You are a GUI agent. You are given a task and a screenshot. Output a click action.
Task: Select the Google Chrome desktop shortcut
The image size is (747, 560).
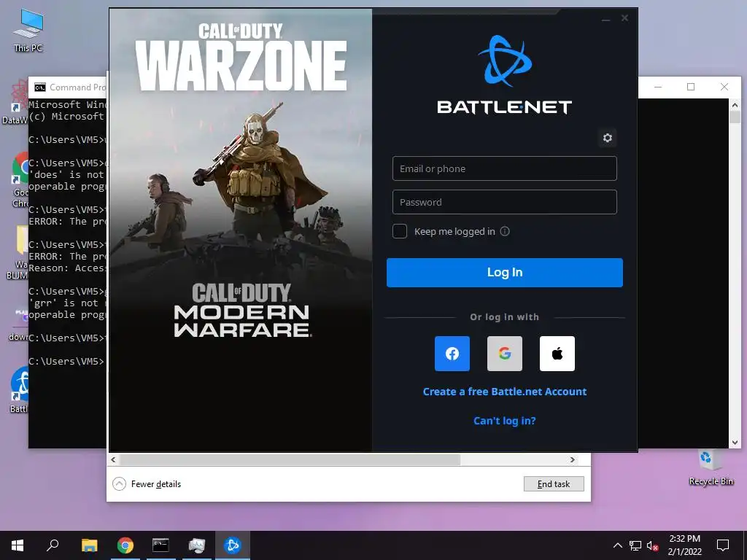tap(20, 181)
